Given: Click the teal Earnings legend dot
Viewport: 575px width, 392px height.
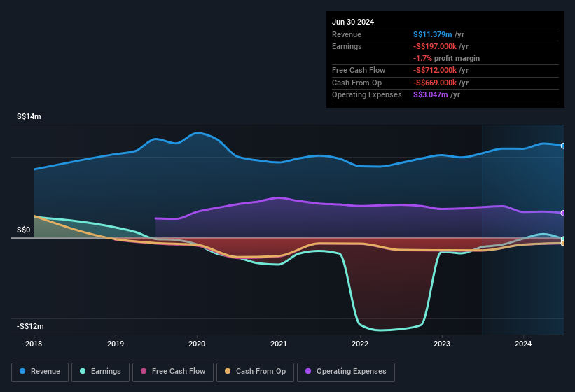Looking at the screenshot, I should 83,371.
